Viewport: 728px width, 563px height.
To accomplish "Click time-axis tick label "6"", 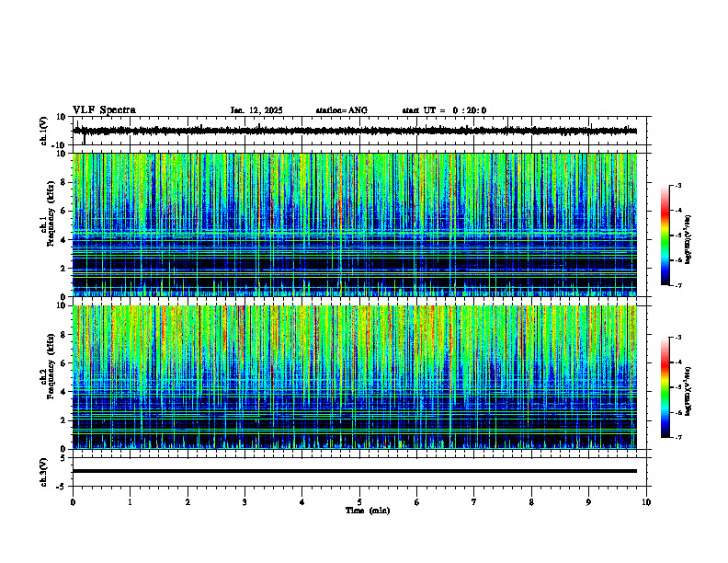I will click(x=417, y=502).
